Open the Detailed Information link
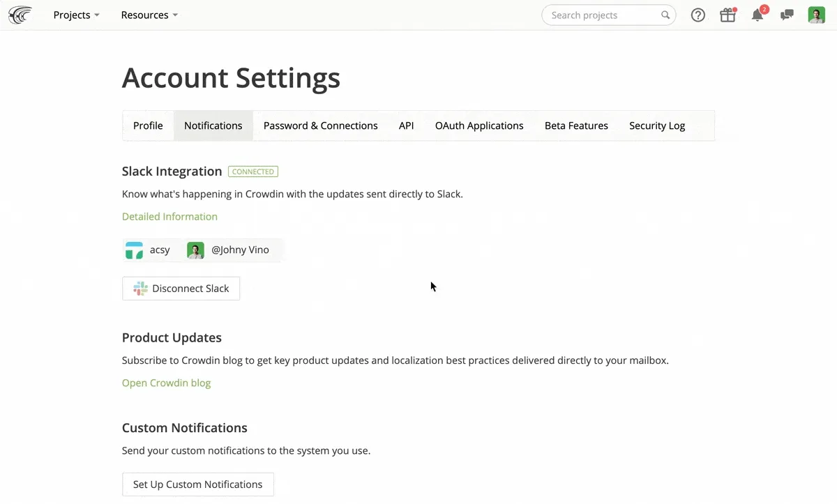 pyautogui.click(x=169, y=217)
